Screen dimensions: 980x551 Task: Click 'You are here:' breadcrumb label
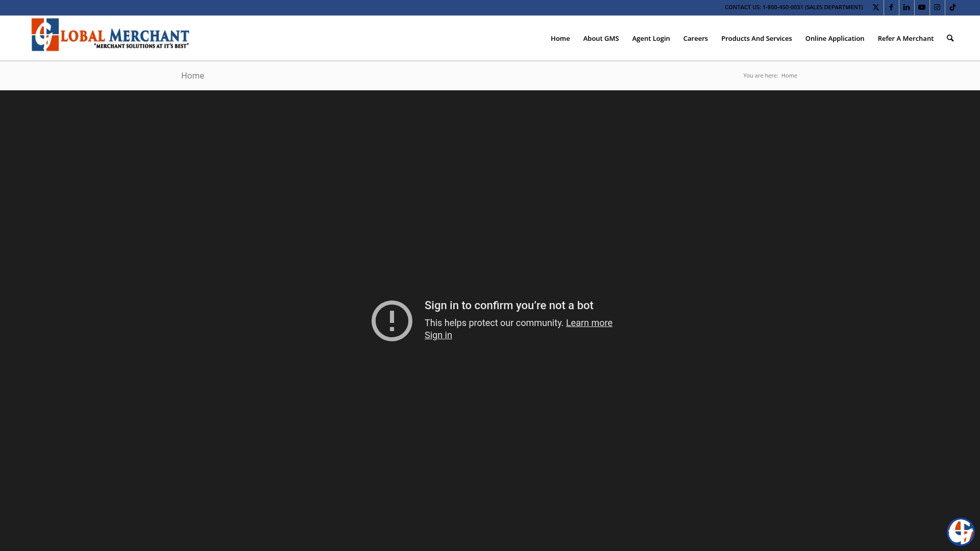761,76
